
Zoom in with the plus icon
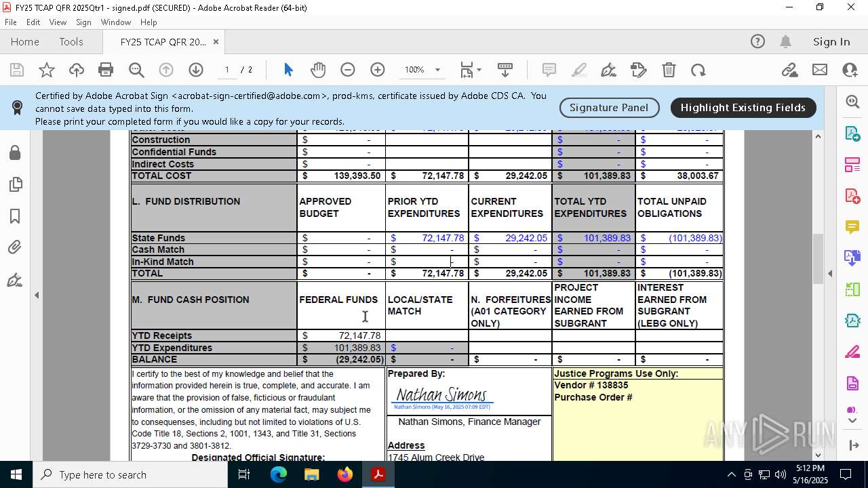pyautogui.click(x=378, y=70)
